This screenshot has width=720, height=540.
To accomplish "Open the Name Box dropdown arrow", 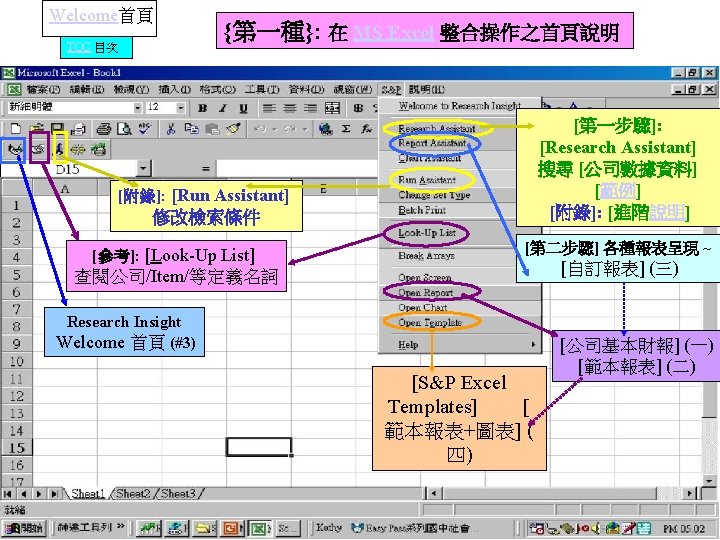I will click(x=143, y=169).
